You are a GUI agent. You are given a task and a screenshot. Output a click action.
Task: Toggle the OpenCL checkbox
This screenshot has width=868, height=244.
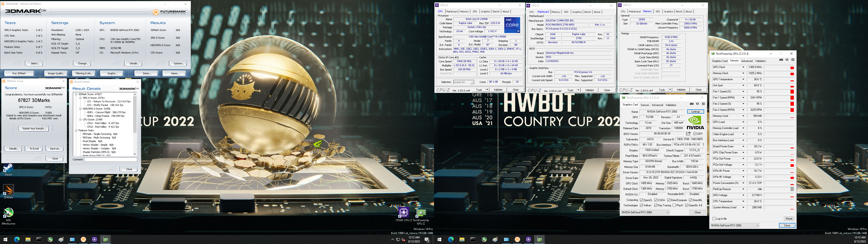coord(642,200)
